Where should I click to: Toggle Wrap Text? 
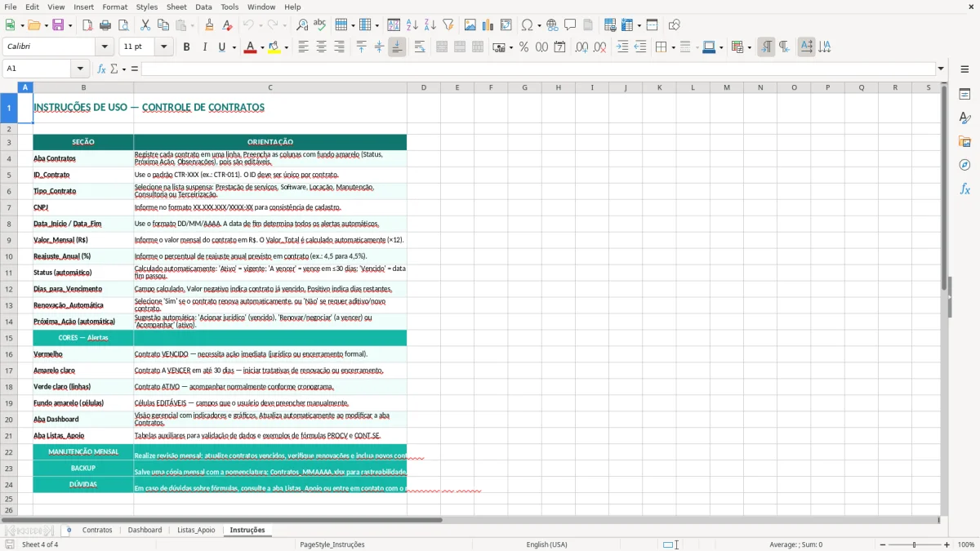pyautogui.click(x=420, y=47)
